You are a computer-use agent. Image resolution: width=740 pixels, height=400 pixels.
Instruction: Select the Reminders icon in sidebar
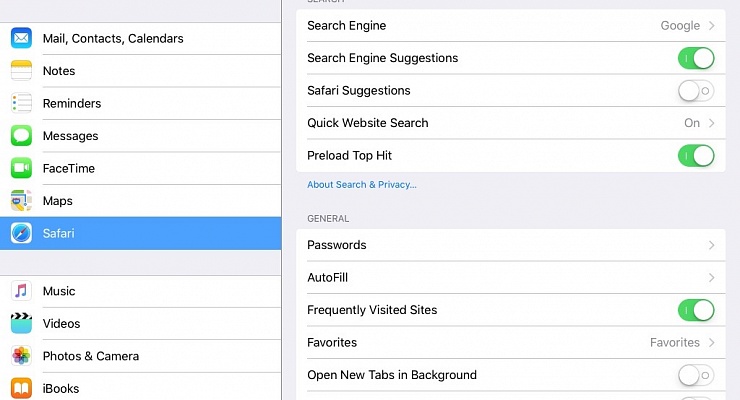point(21,103)
